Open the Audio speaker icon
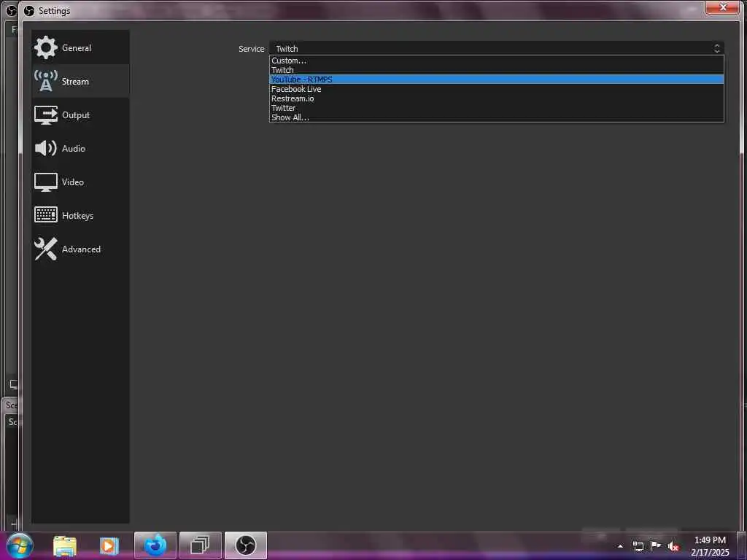Image resolution: width=747 pixels, height=560 pixels. tap(46, 148)
